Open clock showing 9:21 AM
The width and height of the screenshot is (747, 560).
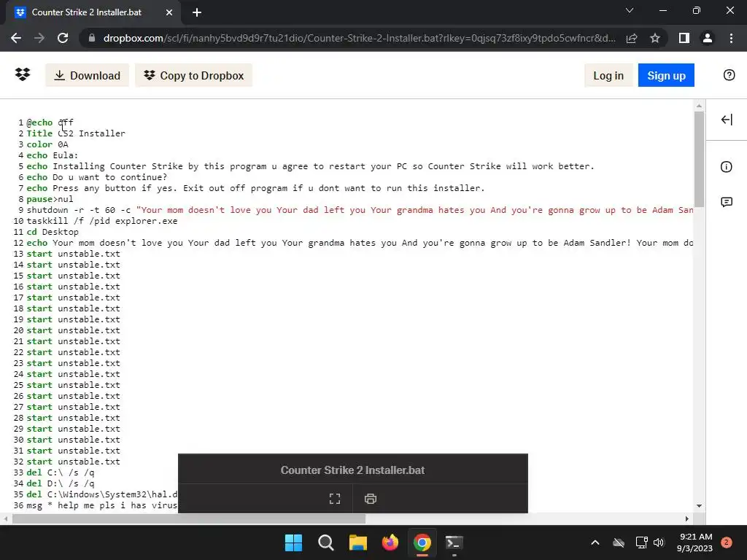click(x=694, y=542)
